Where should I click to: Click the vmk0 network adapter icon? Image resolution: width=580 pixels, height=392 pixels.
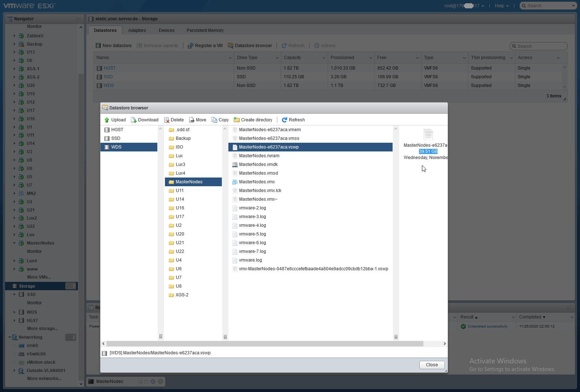(21, 346)
